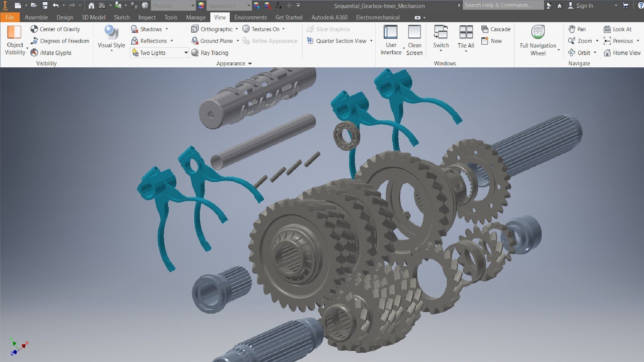Toggle Textures On
Viewport: 644px width, 362px height.
pyautogui.click(x=261, y=29)
